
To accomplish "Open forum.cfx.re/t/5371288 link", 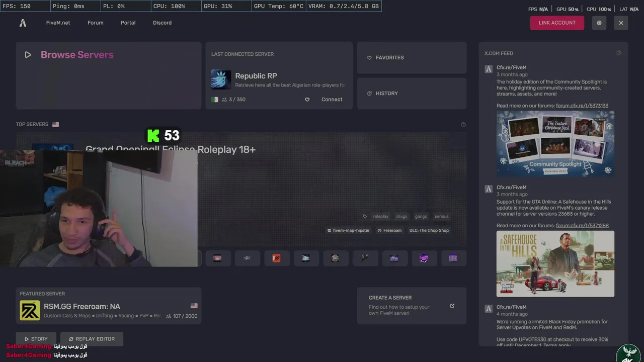I will coord(582,226).
